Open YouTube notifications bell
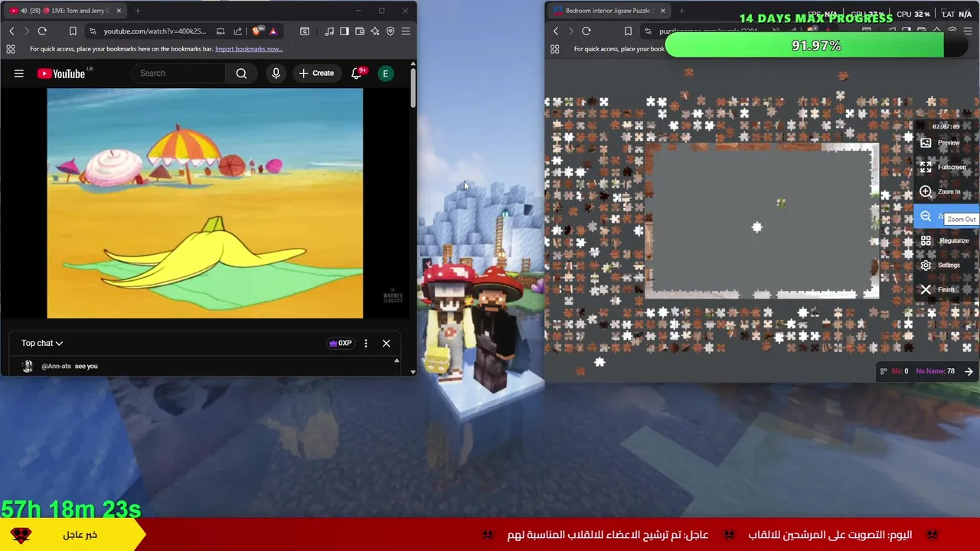 pyautogui.click(x=357, y=73)
